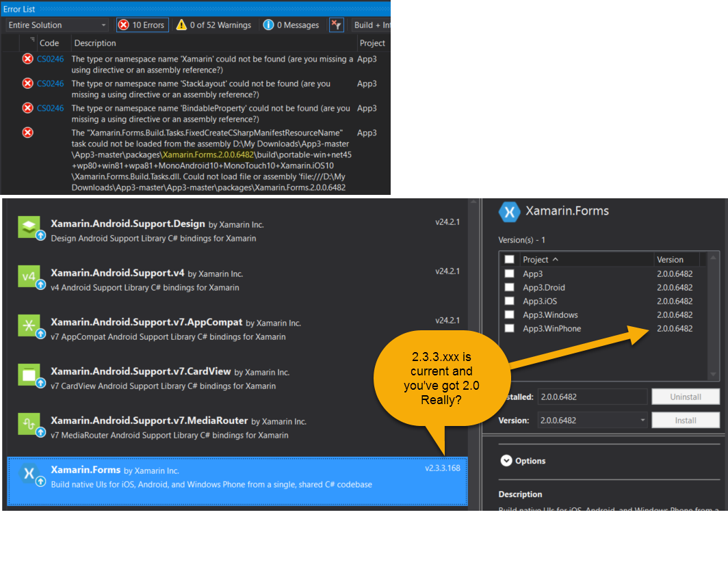Select the Xamarin.Forms package title in list
Image resolution: width=728 pixels, height=573 pixels.
pos(86,470)
